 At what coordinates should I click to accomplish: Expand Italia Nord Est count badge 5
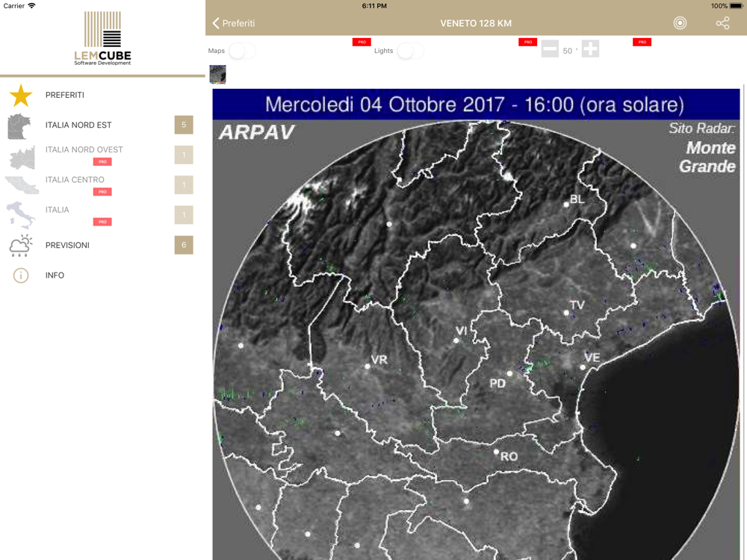point(184,125)
